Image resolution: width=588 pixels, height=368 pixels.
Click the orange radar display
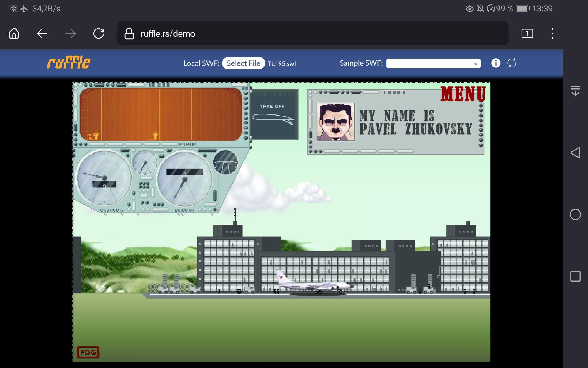pyautogui.click(x=160, y=115)
